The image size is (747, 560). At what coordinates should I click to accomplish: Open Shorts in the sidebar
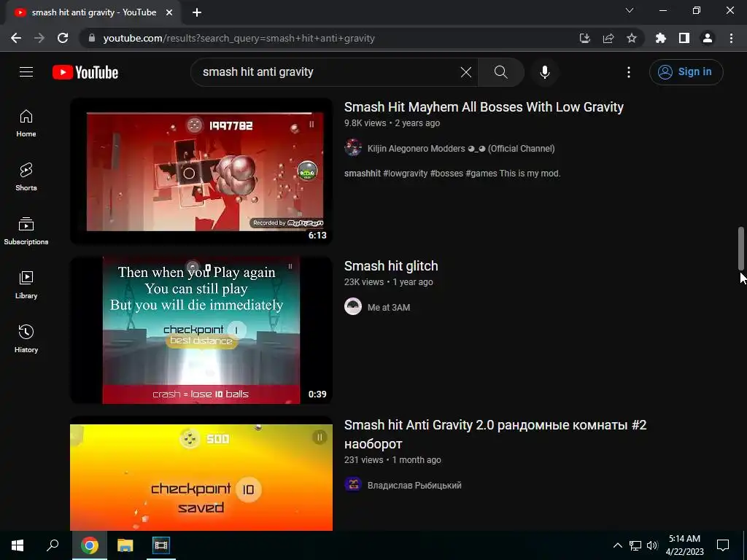(x=26, y=177)
